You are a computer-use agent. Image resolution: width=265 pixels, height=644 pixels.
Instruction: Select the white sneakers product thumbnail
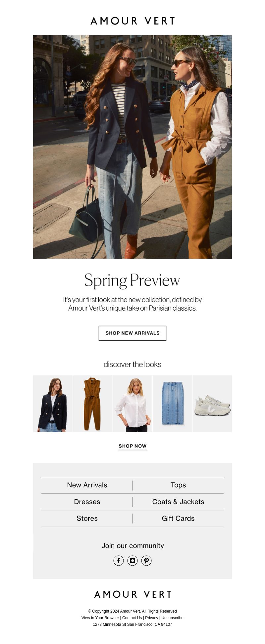212,404
